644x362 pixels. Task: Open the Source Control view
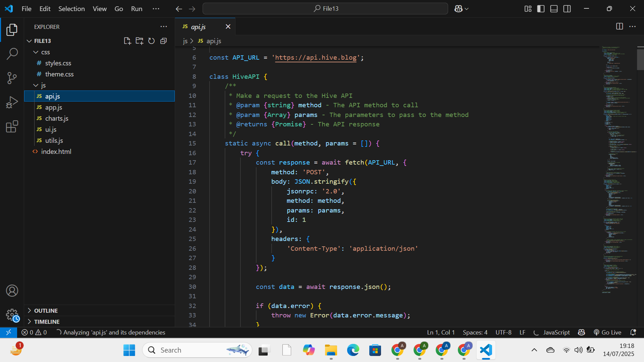coord(12,78)
